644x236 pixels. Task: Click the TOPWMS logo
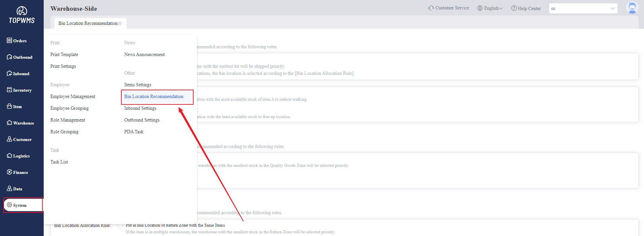click(x=22, y=15)
